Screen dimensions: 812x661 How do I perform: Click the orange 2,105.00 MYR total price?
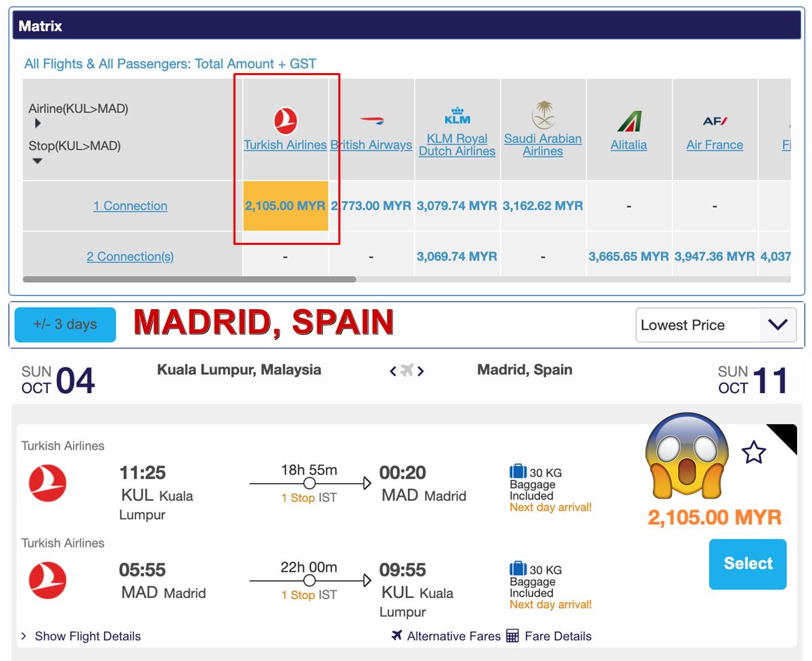pyautogui.click(x=715, y=518)
